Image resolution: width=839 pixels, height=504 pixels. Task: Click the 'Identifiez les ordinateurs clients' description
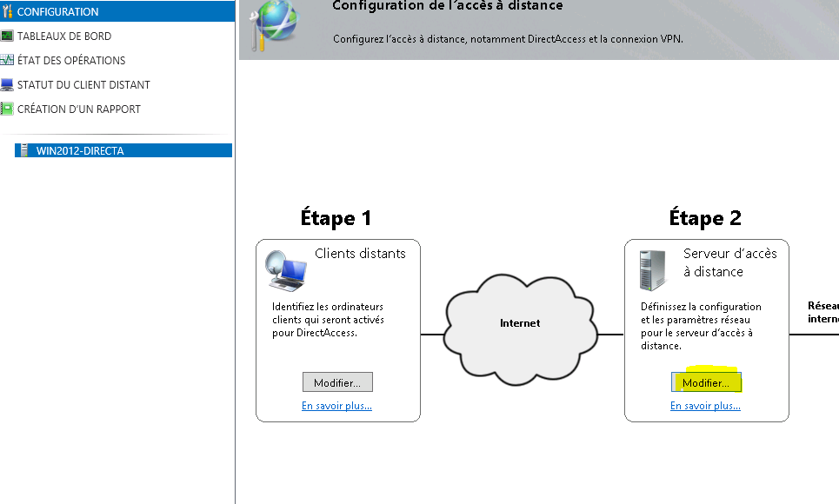point(328,320)
